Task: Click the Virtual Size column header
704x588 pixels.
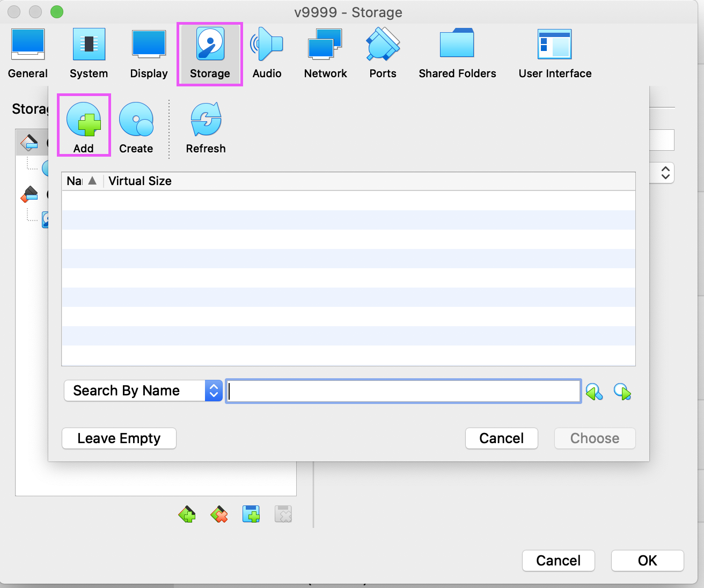Action: coord(140,181)
